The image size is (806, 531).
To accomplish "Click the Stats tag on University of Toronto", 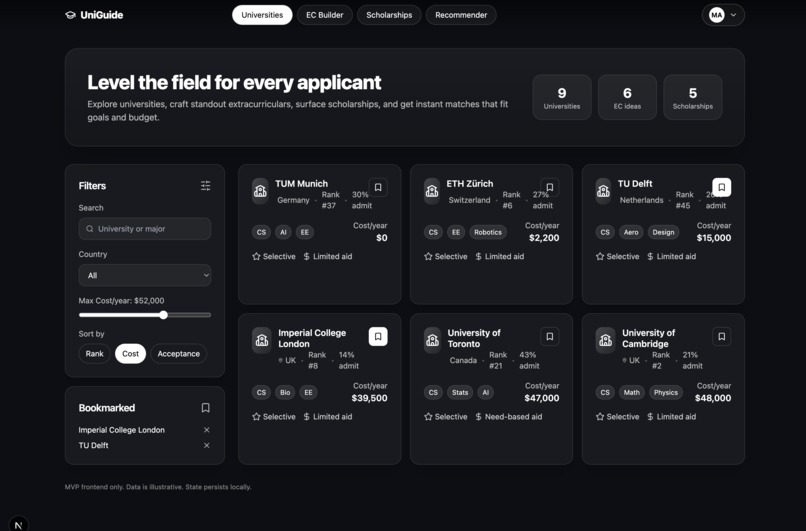I will click(460, 392).
